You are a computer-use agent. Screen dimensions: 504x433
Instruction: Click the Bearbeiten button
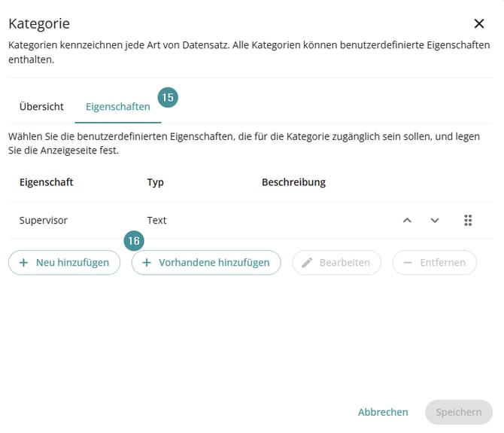point(336,263)
